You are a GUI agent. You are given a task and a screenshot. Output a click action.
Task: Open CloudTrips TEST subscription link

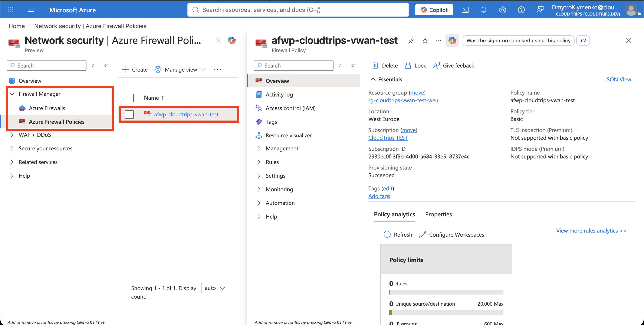[x=388, y=138]
